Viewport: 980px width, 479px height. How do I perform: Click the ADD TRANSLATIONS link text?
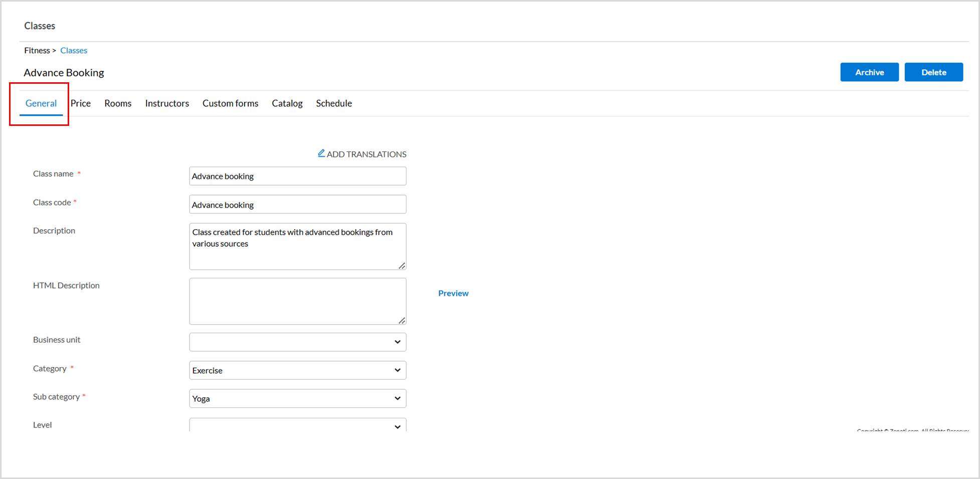(x=366, y=154)
